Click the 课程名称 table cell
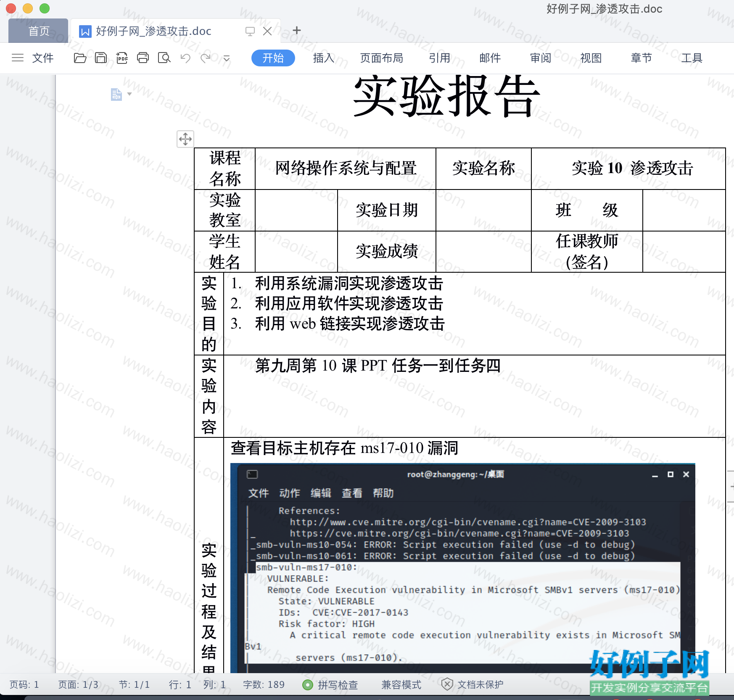This screenshot has width=734, height=700. pyautogui.click(x=225, y=168)
